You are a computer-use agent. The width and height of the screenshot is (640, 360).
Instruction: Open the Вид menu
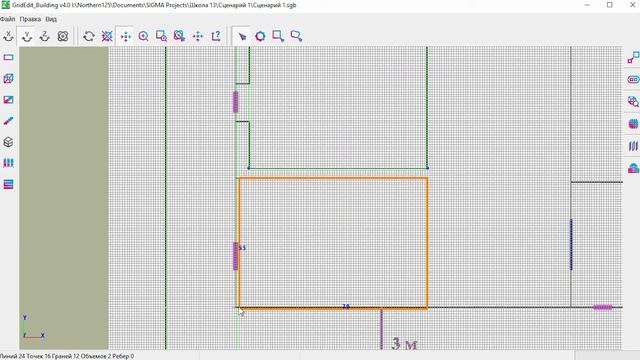pyautogui.click(x=51, y=19)
